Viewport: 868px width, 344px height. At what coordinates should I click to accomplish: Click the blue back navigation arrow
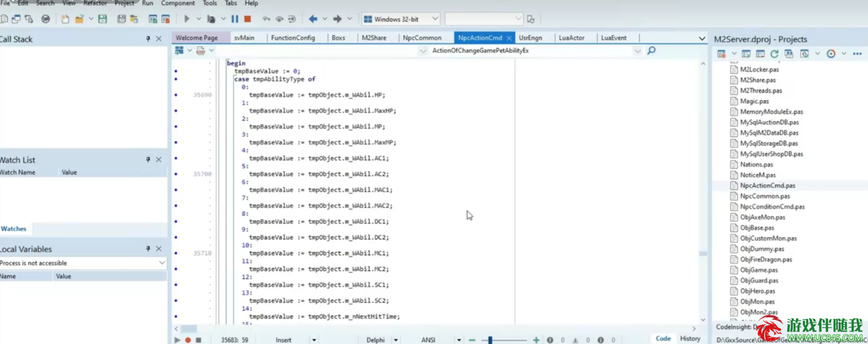pos(313,19)
